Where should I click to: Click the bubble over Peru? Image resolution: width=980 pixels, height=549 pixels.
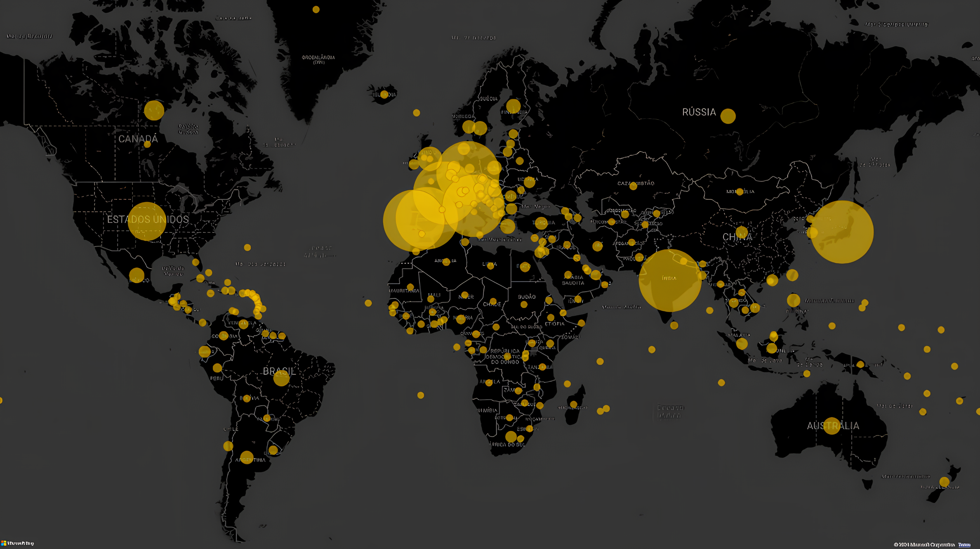point(217,367)
